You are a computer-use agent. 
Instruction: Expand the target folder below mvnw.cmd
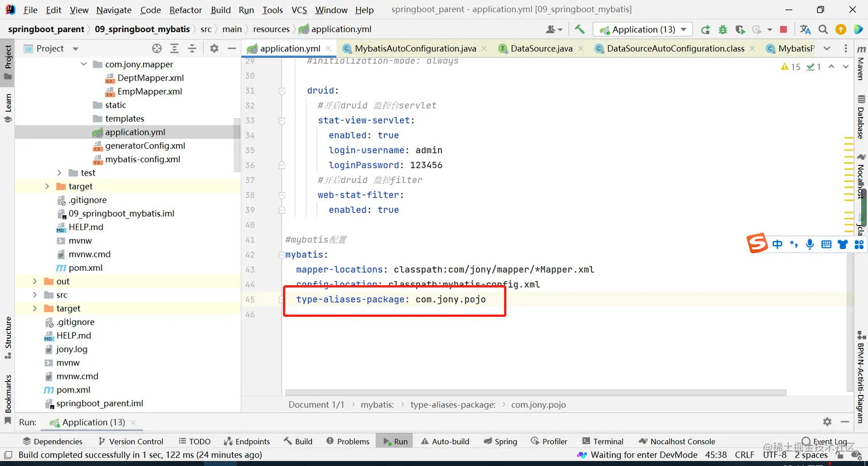[x=35, y=308]
